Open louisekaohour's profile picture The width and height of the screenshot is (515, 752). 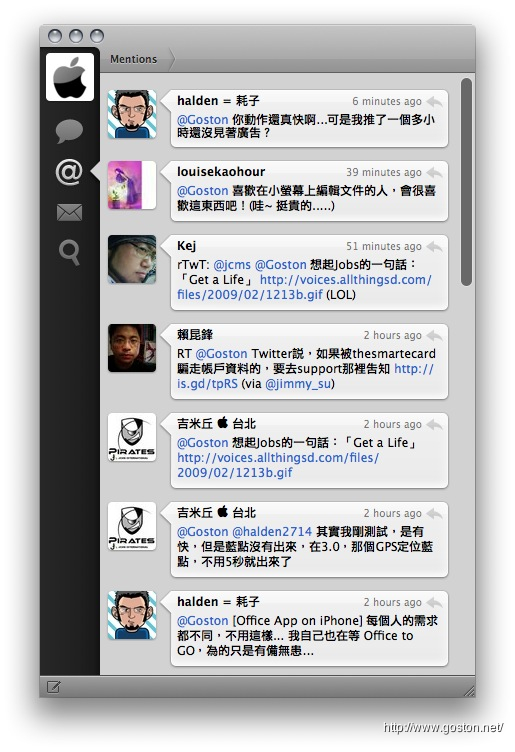[132, 185]
